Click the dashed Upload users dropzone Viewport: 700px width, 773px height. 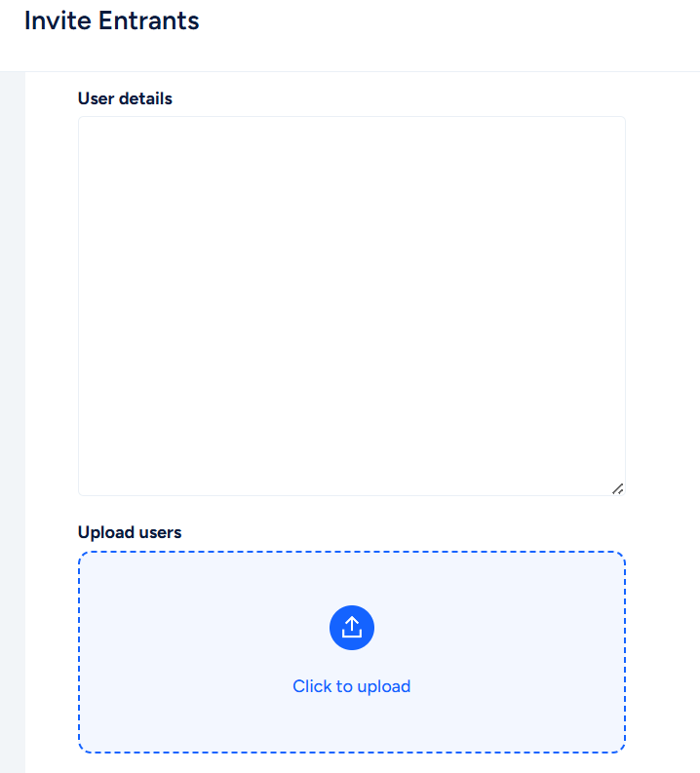tap(352, 652)
